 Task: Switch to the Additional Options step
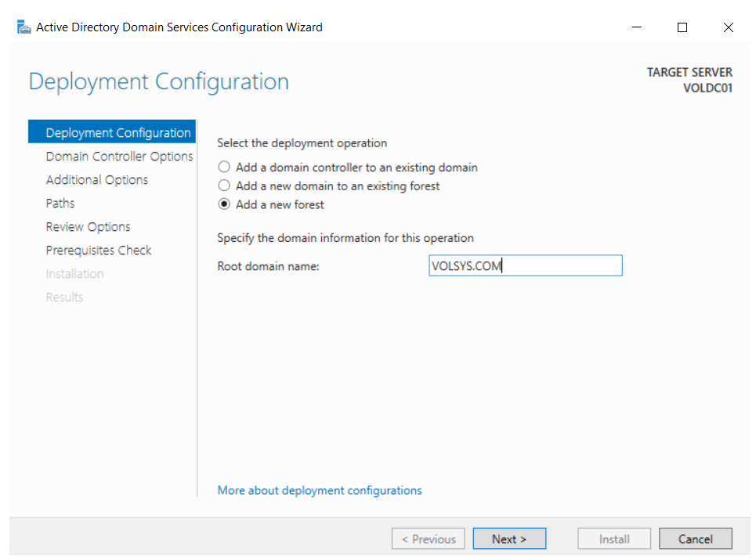(97, 180)
